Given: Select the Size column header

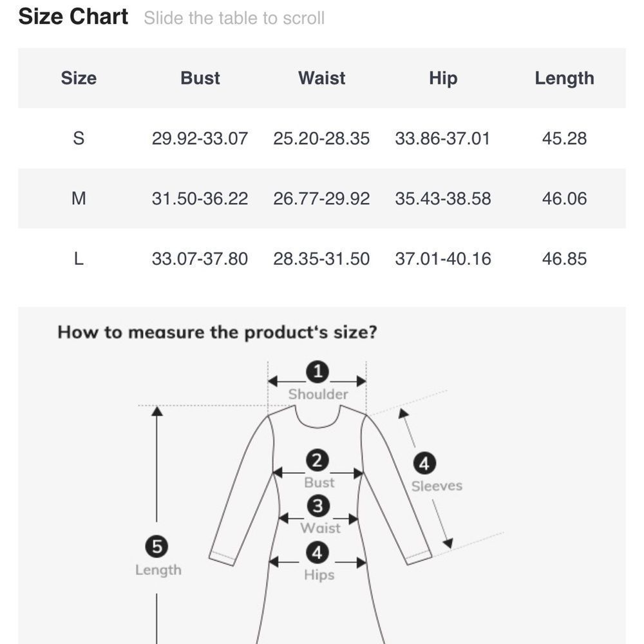Looking at the screenshot, I should click(x=79, y=78).
